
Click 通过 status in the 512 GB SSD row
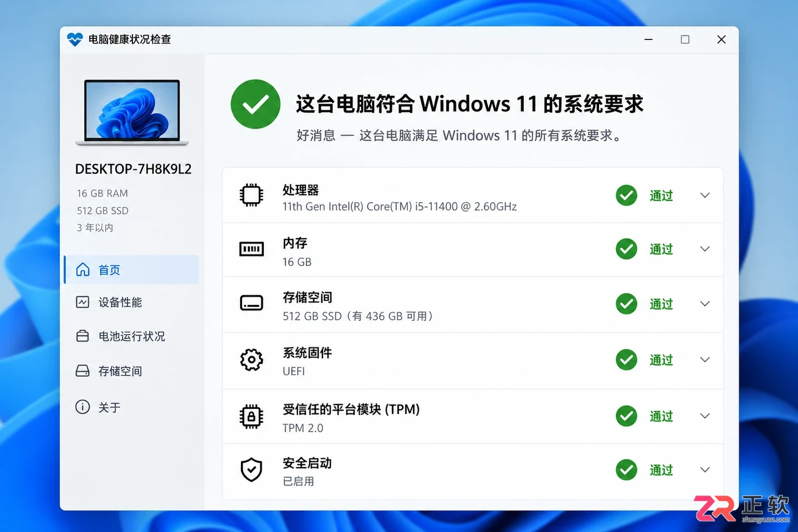click(661, 304)
